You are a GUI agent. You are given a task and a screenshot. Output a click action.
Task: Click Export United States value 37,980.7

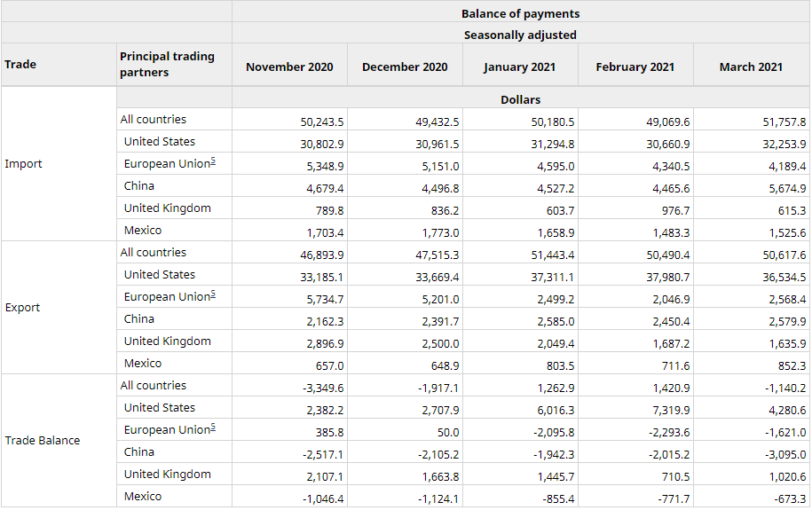668,277
